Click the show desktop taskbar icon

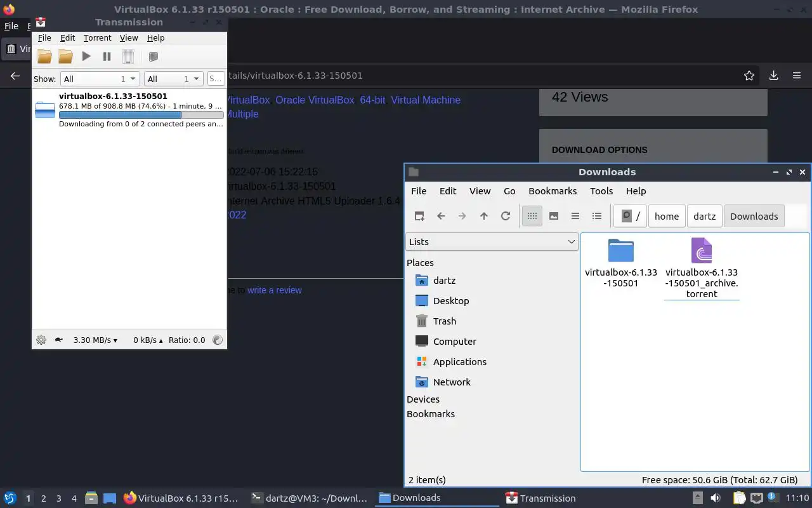(110, 498)
